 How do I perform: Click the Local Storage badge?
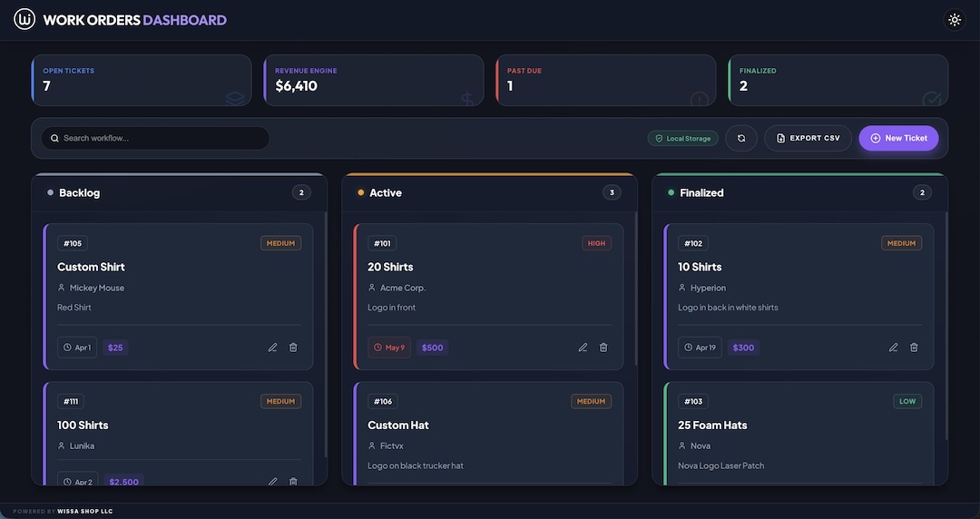click(x=682, y=138)
